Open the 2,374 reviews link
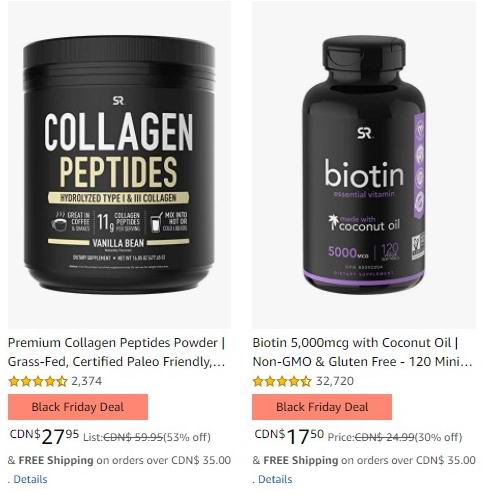This screenshot has height=495, width=483. point(87,381)
